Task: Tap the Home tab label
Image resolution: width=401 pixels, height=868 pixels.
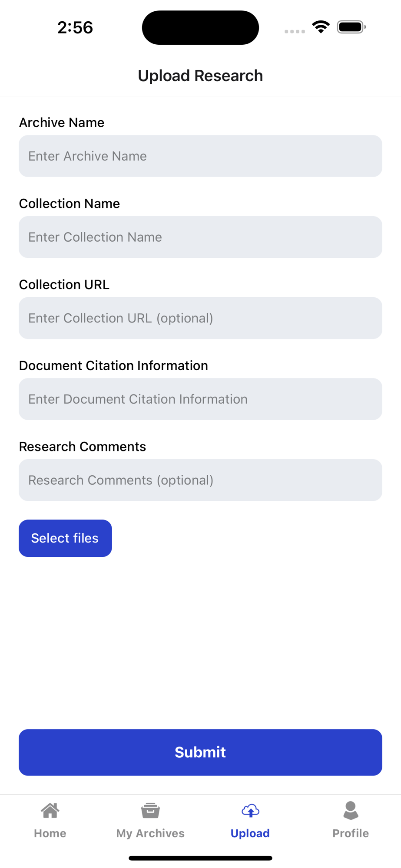Action: coord(50,833)
